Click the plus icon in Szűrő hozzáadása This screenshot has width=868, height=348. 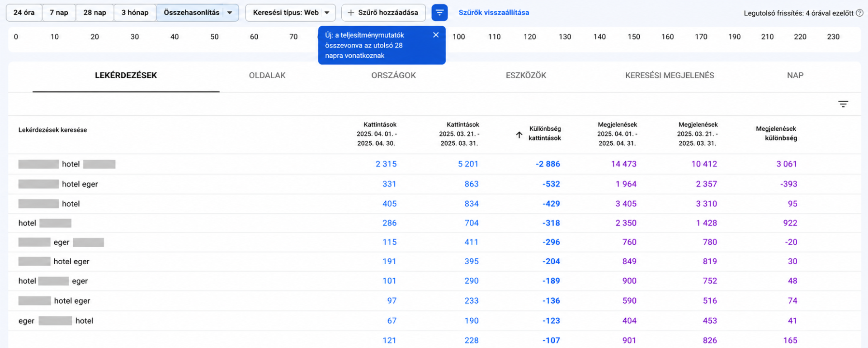pos(351,13)
